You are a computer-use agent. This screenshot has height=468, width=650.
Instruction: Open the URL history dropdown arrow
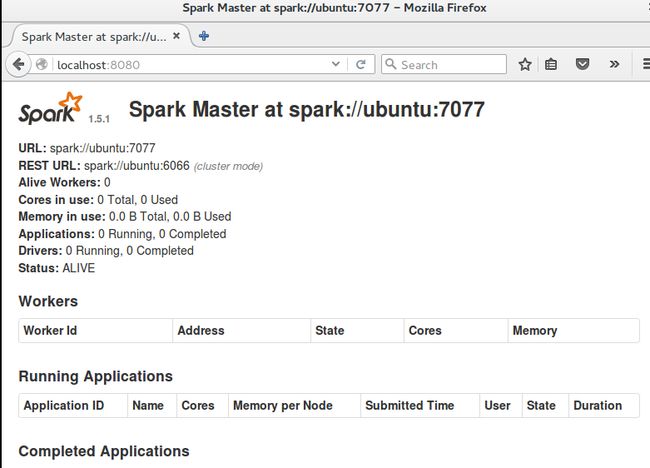[336, 64]
